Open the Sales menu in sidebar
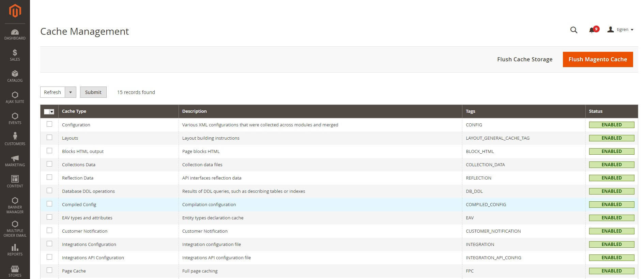644x279 pixels. [15, 55]
